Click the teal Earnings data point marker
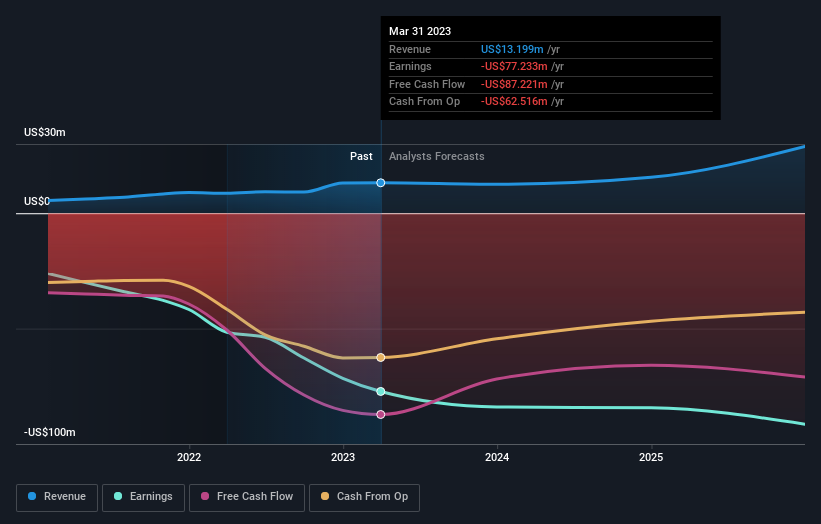The width and height of the screenshot is (821, 524). 381,392
